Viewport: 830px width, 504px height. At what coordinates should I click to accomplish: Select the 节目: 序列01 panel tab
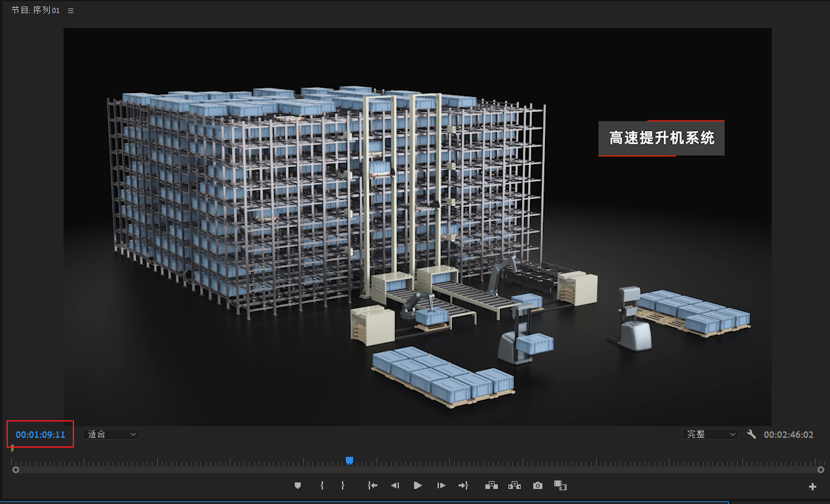point(35,11)
